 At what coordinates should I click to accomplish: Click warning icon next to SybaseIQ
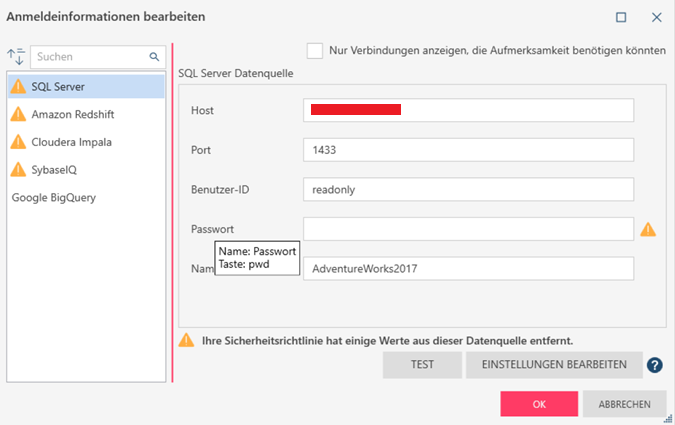[18, 170]
